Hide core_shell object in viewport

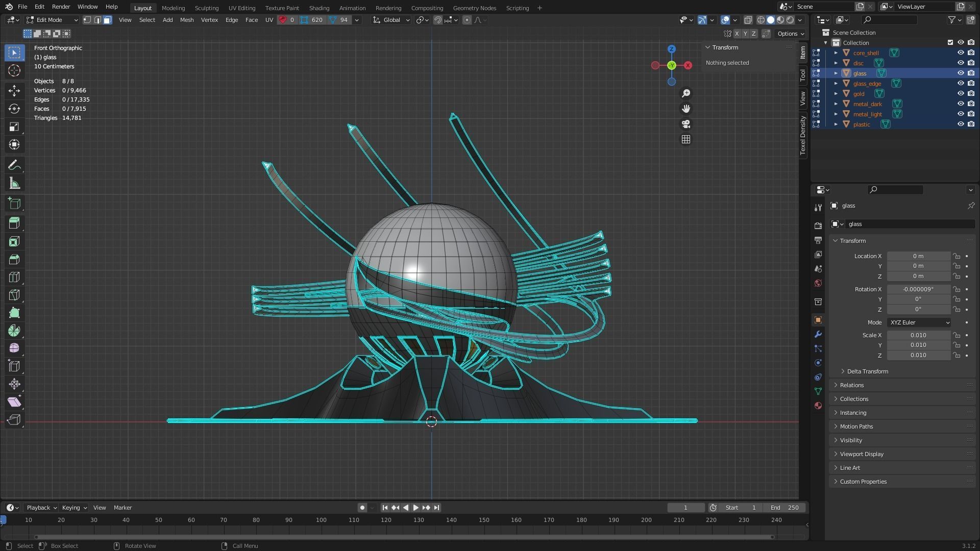pos(960,53)
